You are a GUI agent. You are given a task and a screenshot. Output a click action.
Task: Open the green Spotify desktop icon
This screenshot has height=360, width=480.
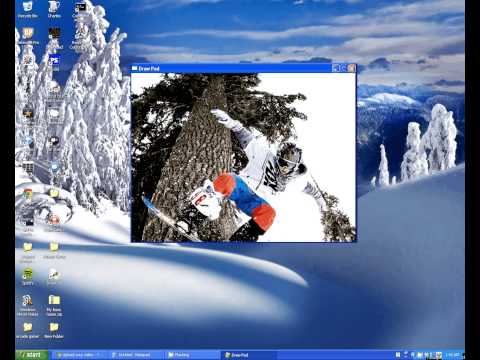tap(27, 277)
